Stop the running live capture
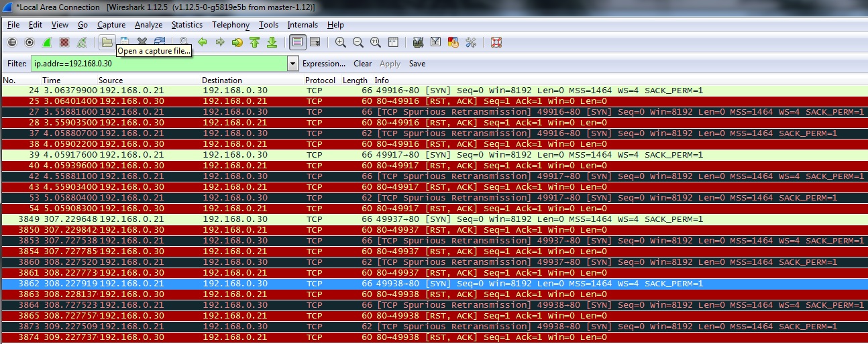 (64, 42)
